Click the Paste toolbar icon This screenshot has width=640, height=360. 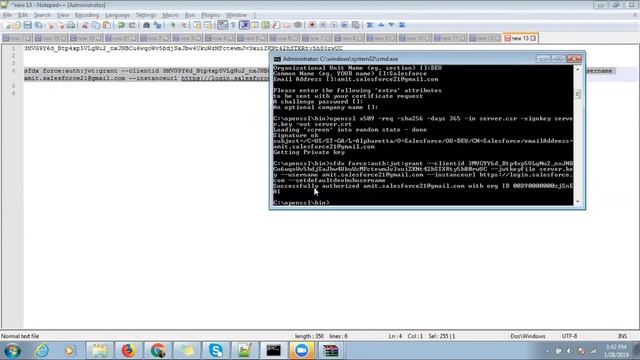tap(107, 25)
